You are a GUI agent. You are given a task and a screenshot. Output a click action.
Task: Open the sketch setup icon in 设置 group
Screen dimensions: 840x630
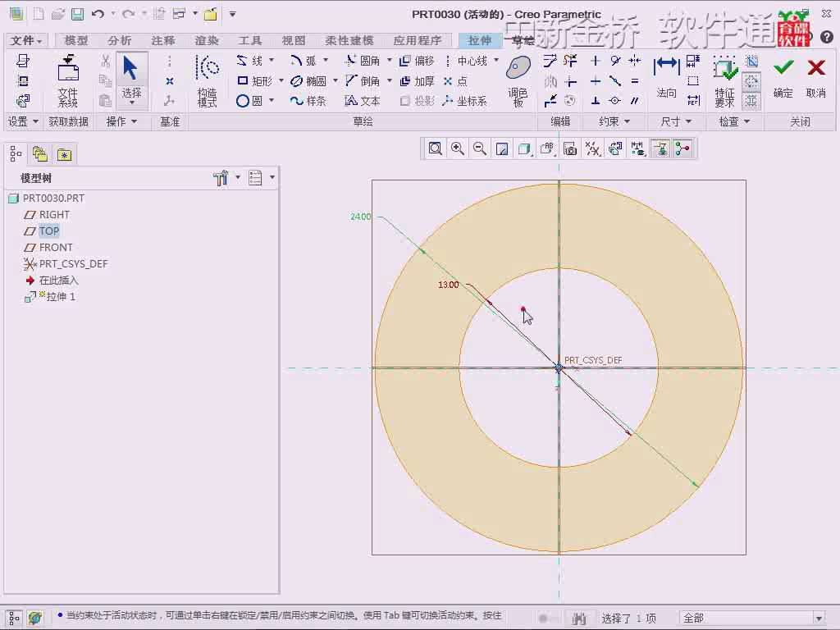(22, 61)
